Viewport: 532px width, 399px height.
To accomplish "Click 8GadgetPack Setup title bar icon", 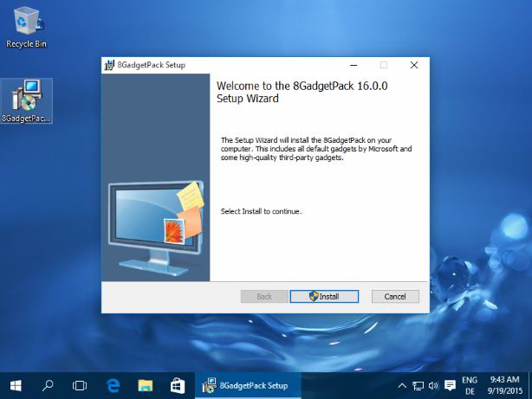I will tap(109, 65).
